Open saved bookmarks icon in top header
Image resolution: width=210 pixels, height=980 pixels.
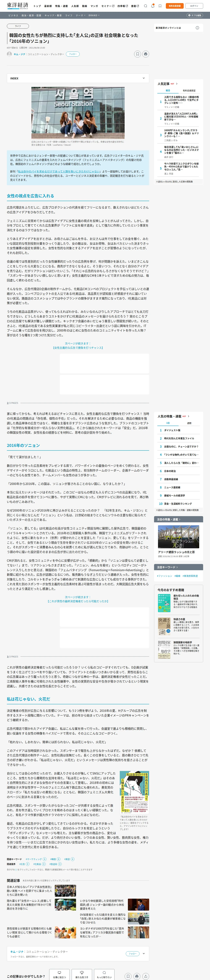[160, 6]
